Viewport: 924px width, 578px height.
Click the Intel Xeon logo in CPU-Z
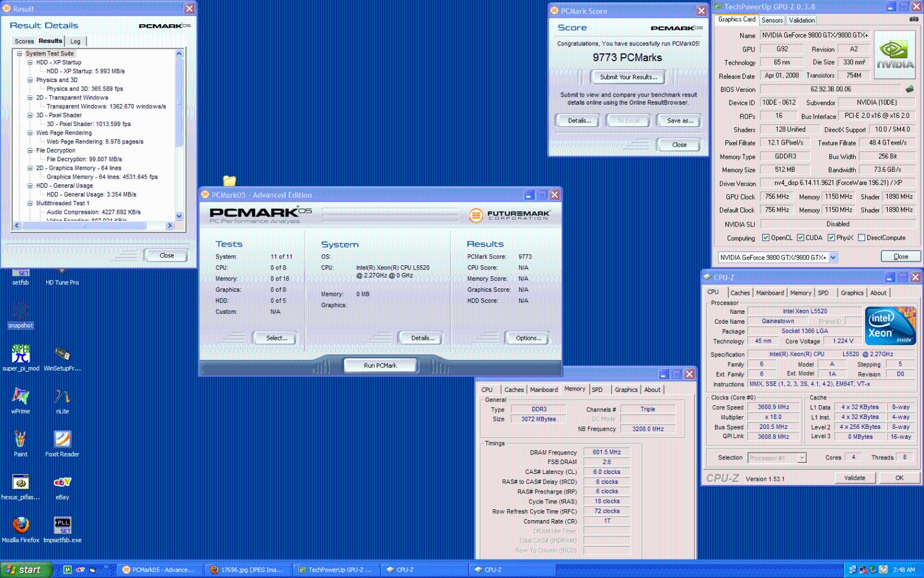point(891,326)
